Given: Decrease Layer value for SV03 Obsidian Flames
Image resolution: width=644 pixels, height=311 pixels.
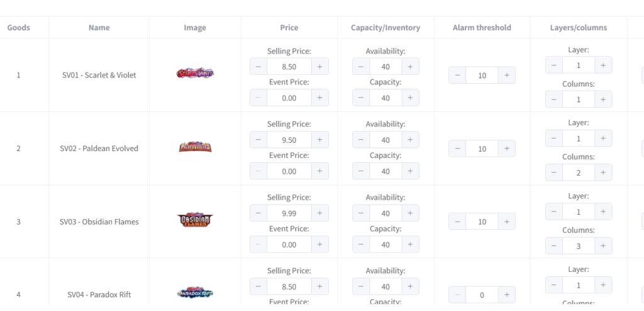Looking at the screenshot, I should (x=554, y=212).
